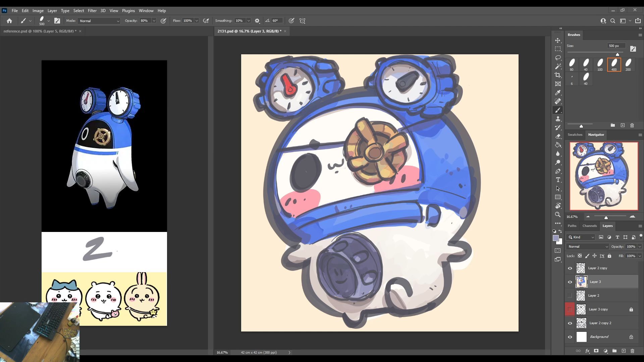
Task: Select the Move tool
Action: 558,40
